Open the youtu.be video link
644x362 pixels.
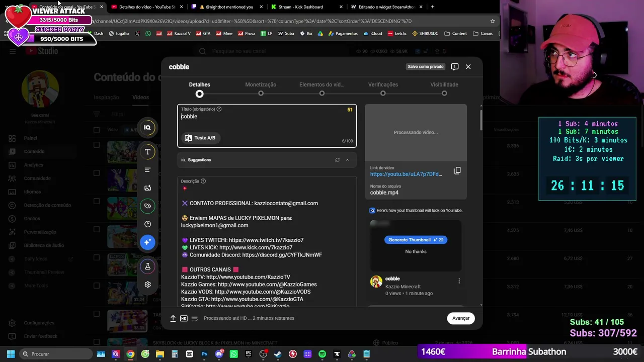click(406, 174)
